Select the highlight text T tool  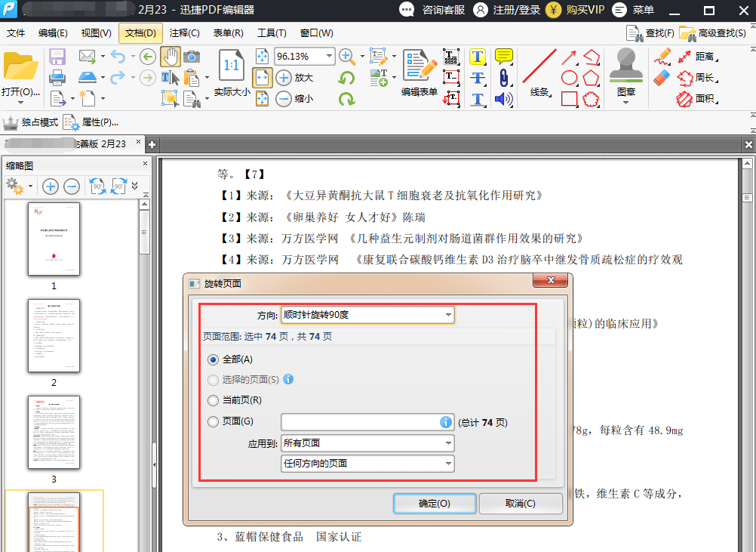478,57
